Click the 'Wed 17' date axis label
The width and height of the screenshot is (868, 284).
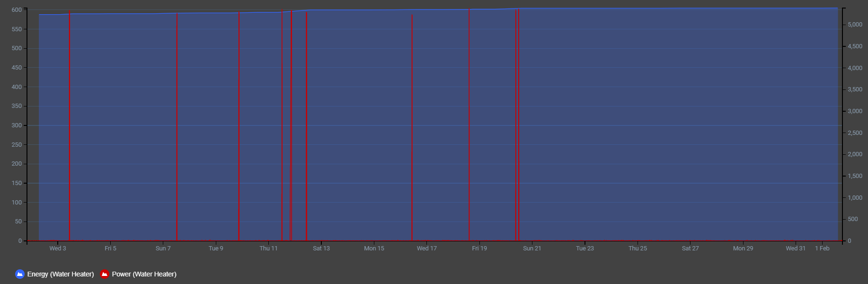pyautogui.click(x=427, y=248)
